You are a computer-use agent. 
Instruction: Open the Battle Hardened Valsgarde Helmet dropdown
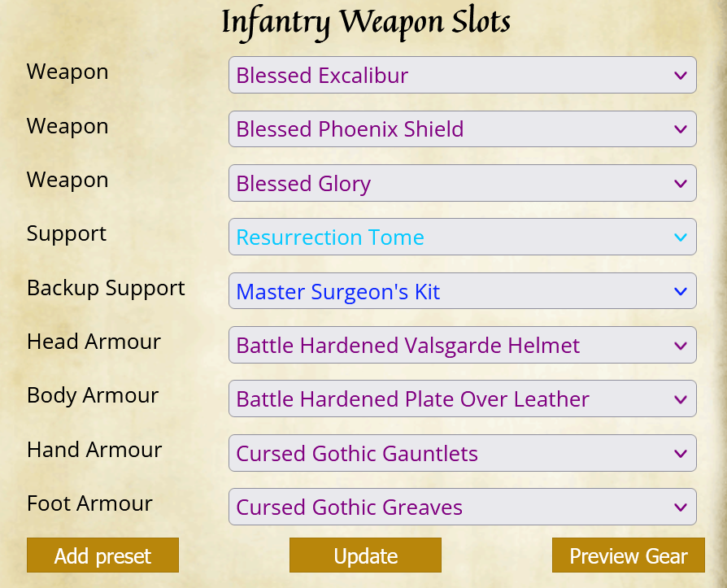click(x=462, y=345)
